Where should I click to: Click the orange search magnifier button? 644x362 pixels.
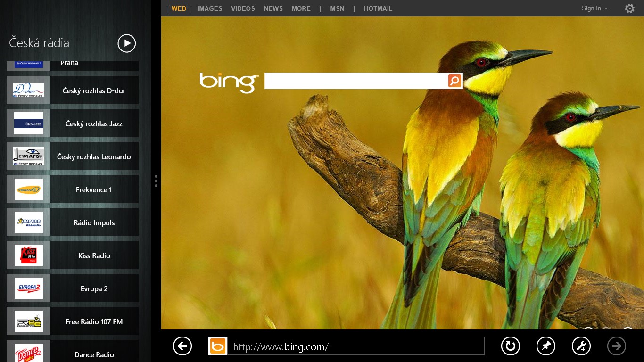click(x=454, y=81)
